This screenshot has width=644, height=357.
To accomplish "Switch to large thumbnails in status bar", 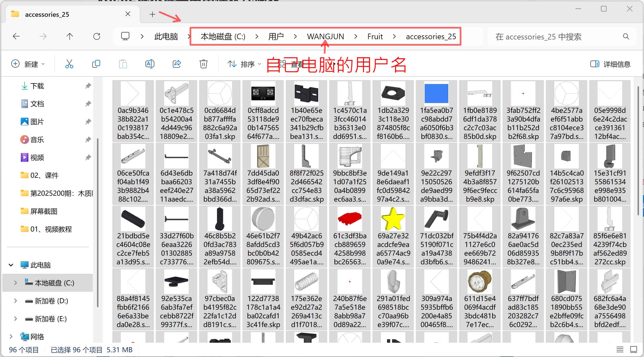I will click(634, 349).
